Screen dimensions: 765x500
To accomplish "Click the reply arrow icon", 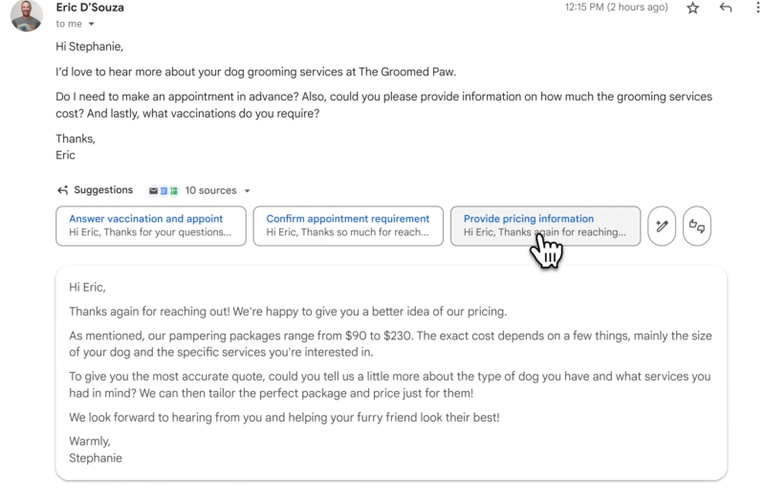I will click(725, 7).
